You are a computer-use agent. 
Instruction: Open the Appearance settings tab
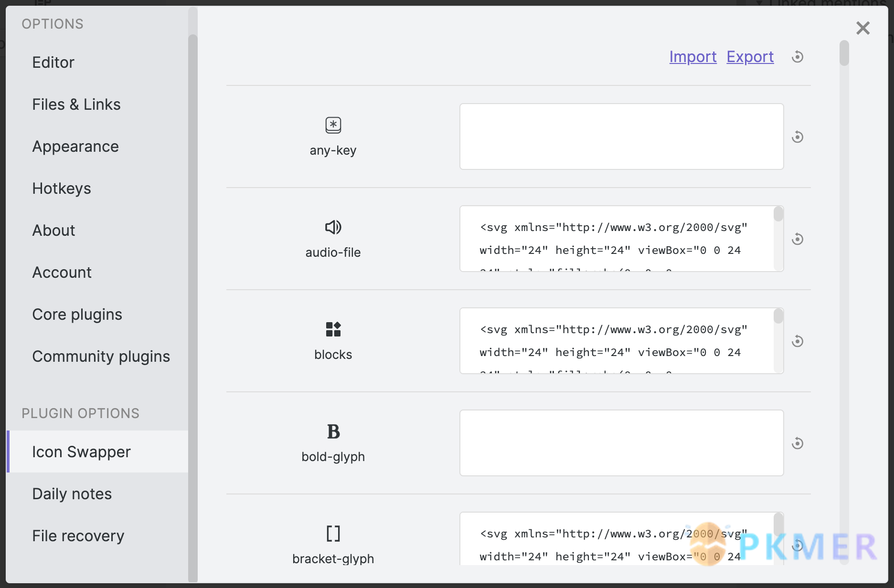tap(75, 147)
